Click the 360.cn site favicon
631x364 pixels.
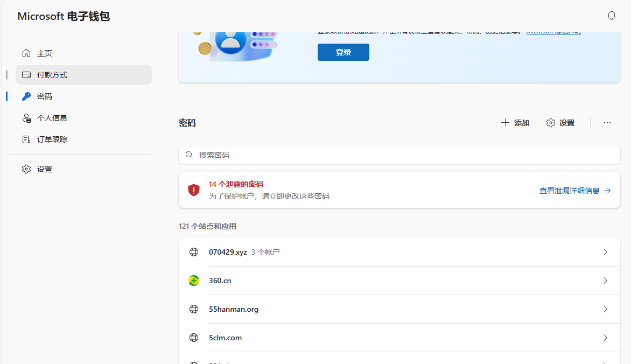pyautogui.click(x=194, y=281)
